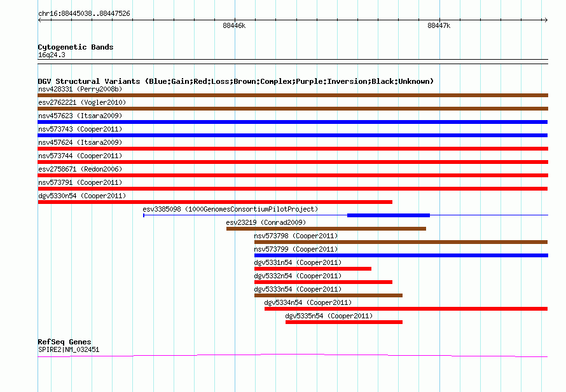The image size is (566, 392).
Task: Click the dgv5330n54 (Cooper2011) red bar
Action: (215, 202)
